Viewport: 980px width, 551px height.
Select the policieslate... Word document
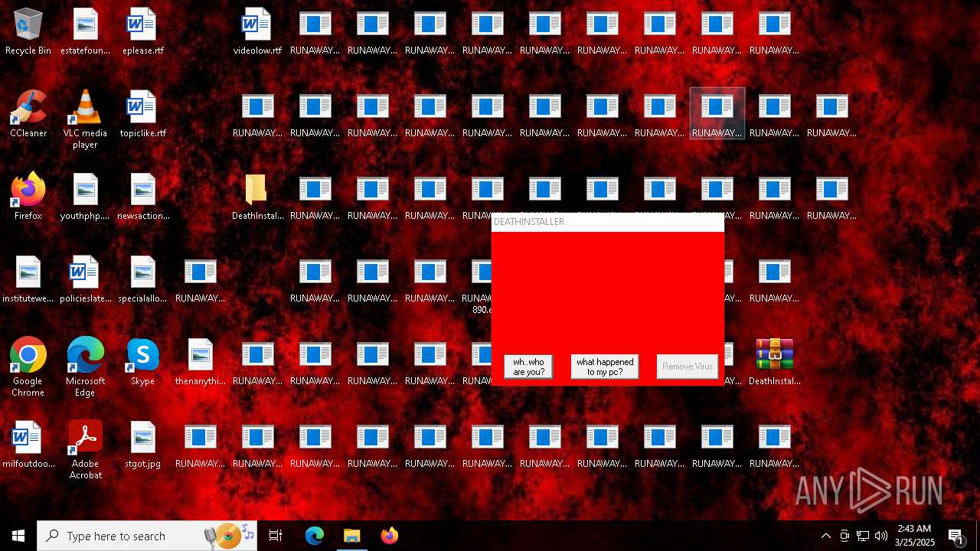click(85, 280)
